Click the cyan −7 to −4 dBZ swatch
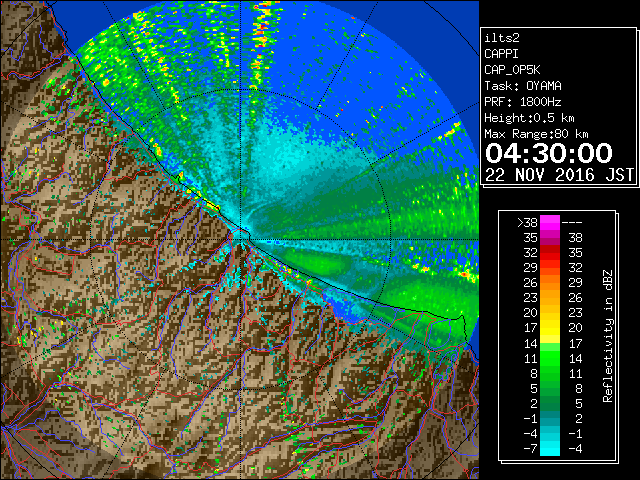This screenshot has height=480, width=640. tap(550, 448)
